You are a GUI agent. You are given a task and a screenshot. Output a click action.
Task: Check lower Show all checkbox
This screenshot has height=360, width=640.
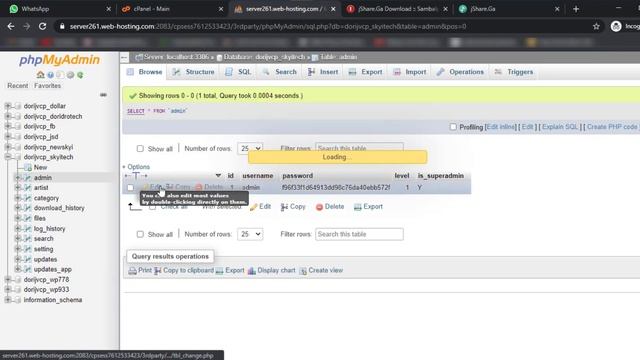point(140,234)
